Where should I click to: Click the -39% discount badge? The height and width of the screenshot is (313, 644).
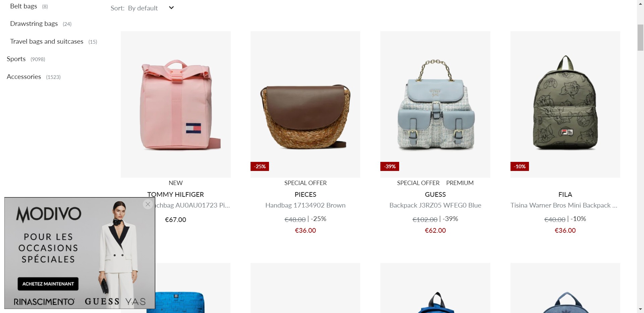[390, 166]
